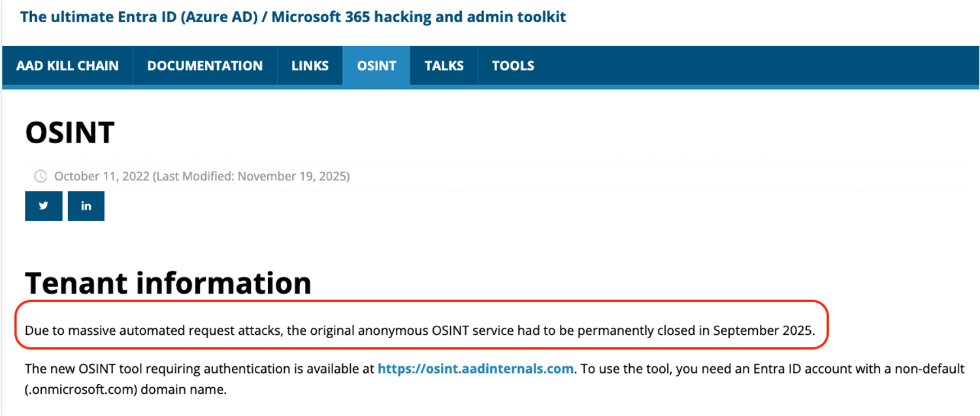Select the OSINT navigation tab
This screenshot has width=980, height=416.
pyautogui.click(x=377, y=65)
